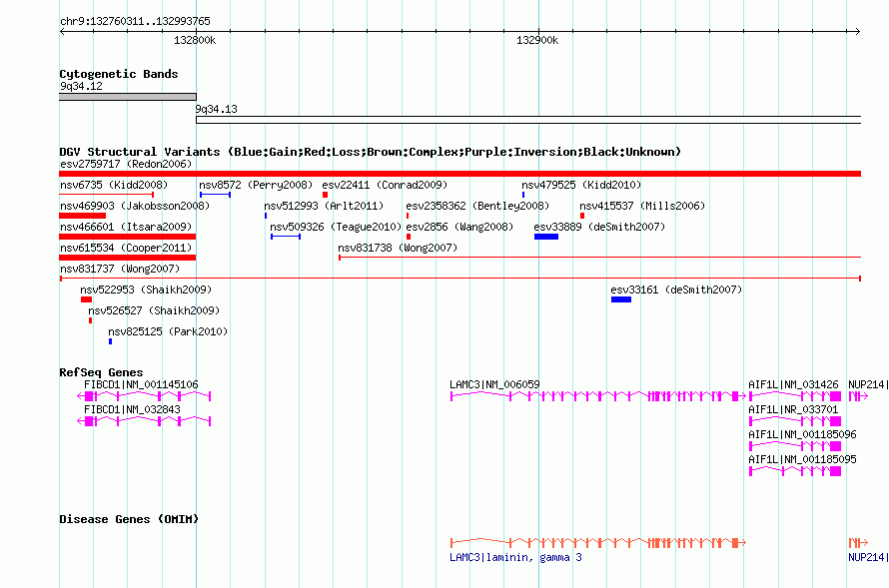
Task: Click the blue esv33161 gain bar
Action: (x=621, y=299)
